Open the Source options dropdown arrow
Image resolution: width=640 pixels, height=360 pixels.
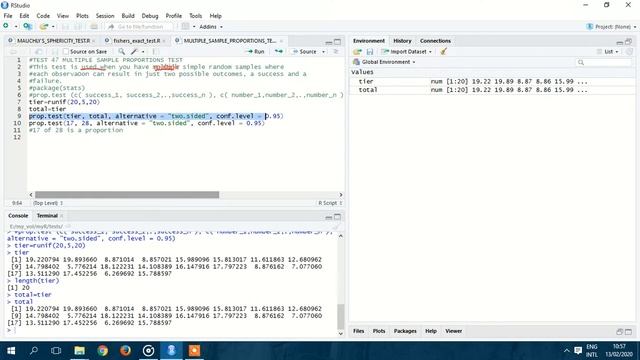[324, 52]
